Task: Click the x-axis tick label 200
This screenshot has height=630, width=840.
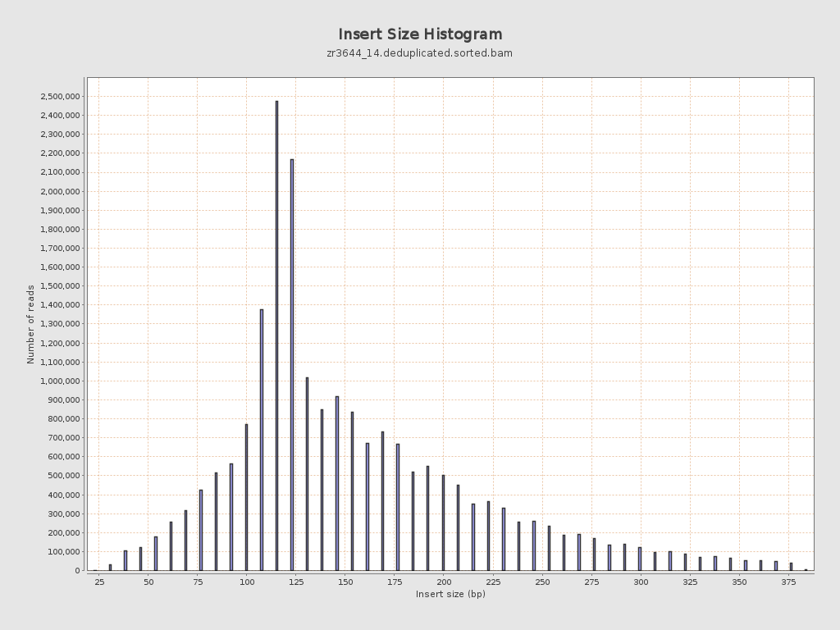Action: [444, 582]
